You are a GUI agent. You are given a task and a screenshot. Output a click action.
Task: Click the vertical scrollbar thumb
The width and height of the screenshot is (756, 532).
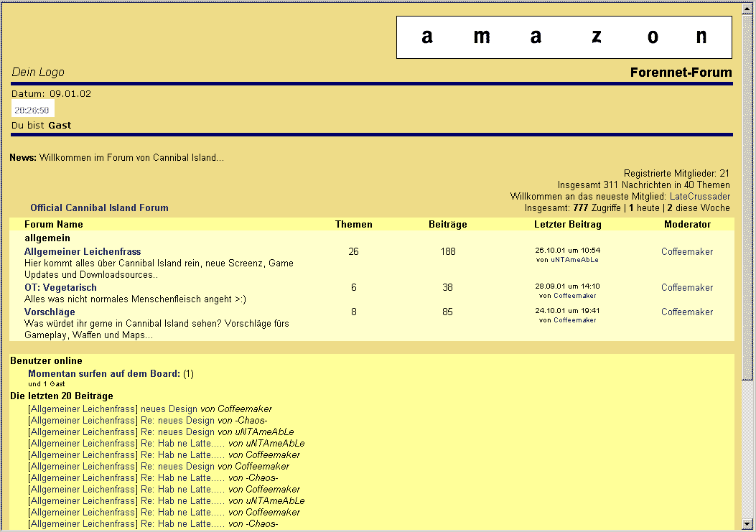point(748,197)
